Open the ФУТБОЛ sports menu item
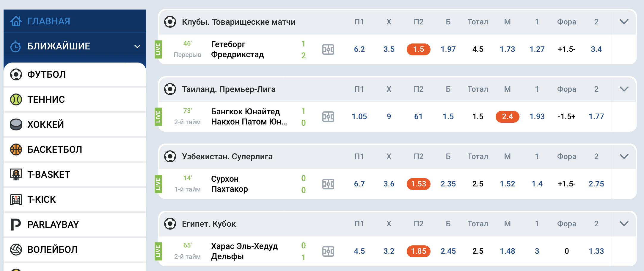Image resolution: width=644 pixels, height=271 pixels. pyautogui.click(x=46, y=74)
